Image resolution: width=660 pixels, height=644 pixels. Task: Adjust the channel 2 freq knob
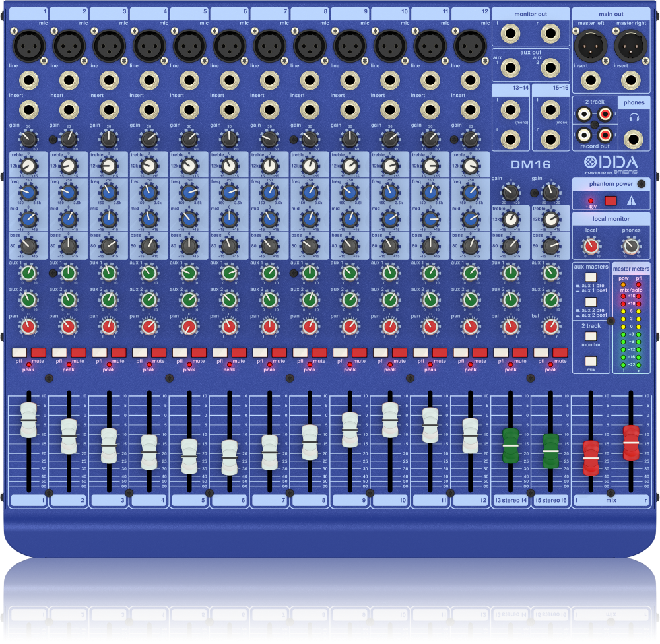click(69, 193)
